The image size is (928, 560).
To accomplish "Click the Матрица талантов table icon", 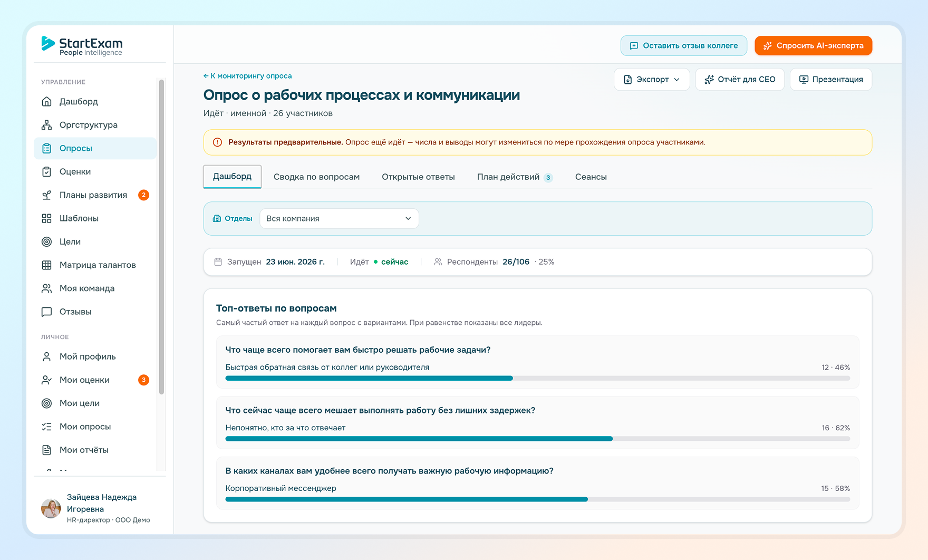I will (x=47, y=265).
